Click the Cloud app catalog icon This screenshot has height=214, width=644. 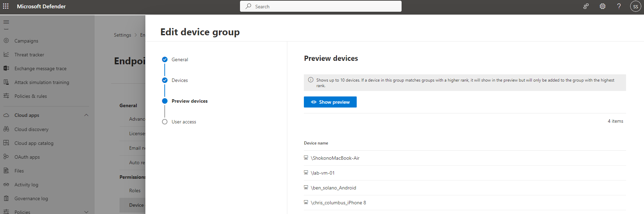tap(6, 143)
